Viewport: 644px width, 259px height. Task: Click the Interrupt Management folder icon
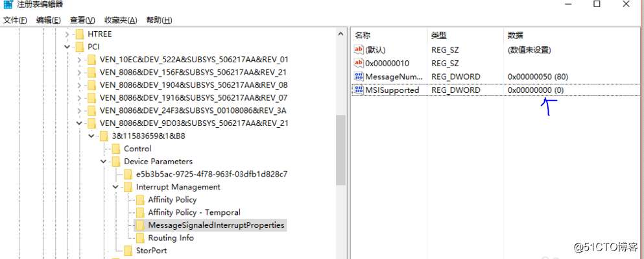click(128, 187)
